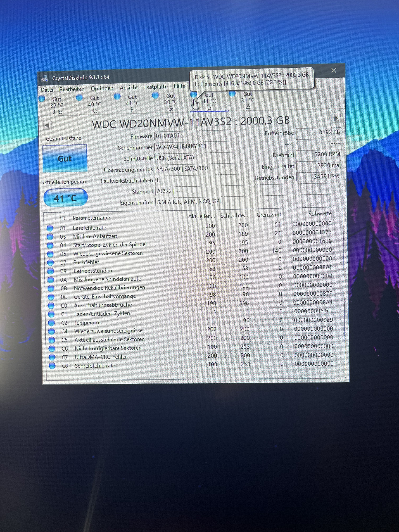Viewport: 399px width, 532px height.
Task: Select the F: drive status indicator
Action: coord(117,96)
